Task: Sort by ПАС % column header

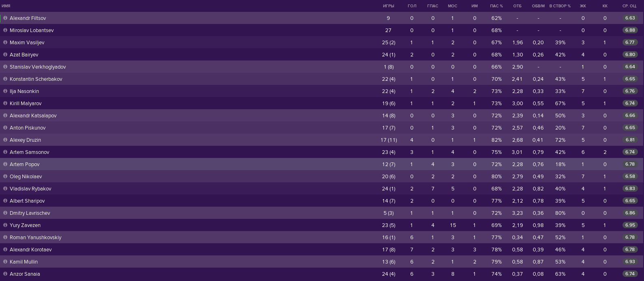Action: coord(496,6)
